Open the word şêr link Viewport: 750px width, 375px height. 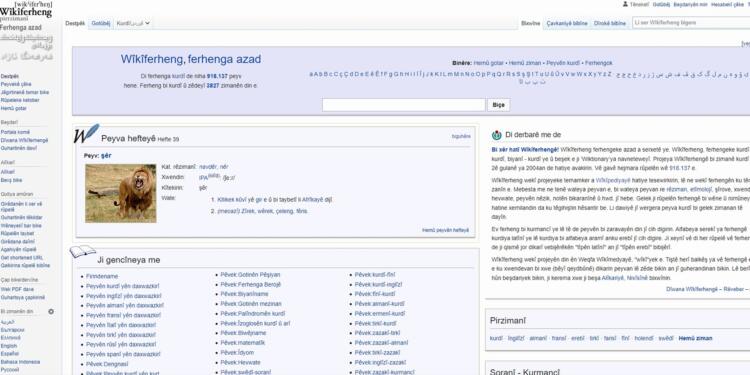106,156
